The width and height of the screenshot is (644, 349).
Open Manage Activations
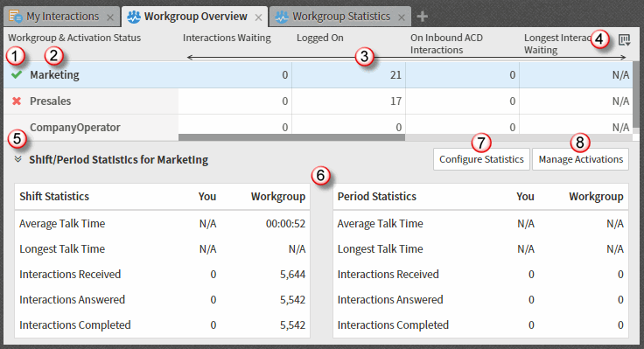(x=581, y=159)
